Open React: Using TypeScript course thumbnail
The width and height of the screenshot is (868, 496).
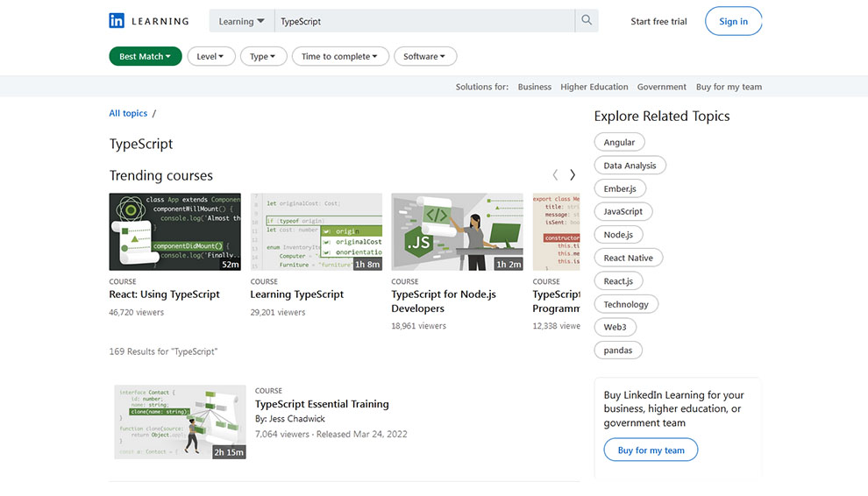(x=175, y=231)
